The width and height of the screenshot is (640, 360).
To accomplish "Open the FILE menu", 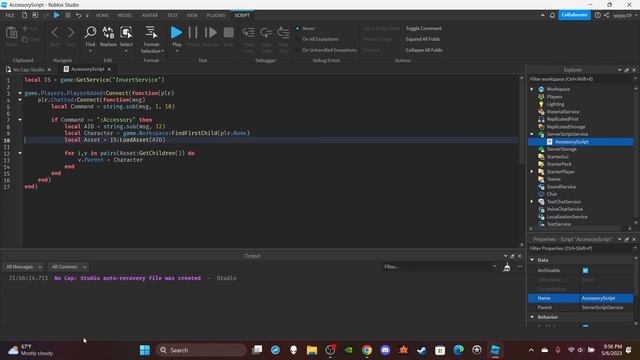I will coord(10,15).
